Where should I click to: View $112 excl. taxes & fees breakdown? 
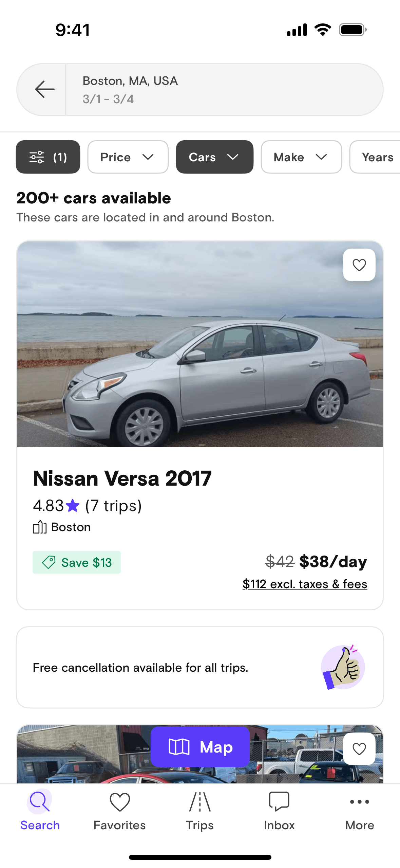coord(305,584)
